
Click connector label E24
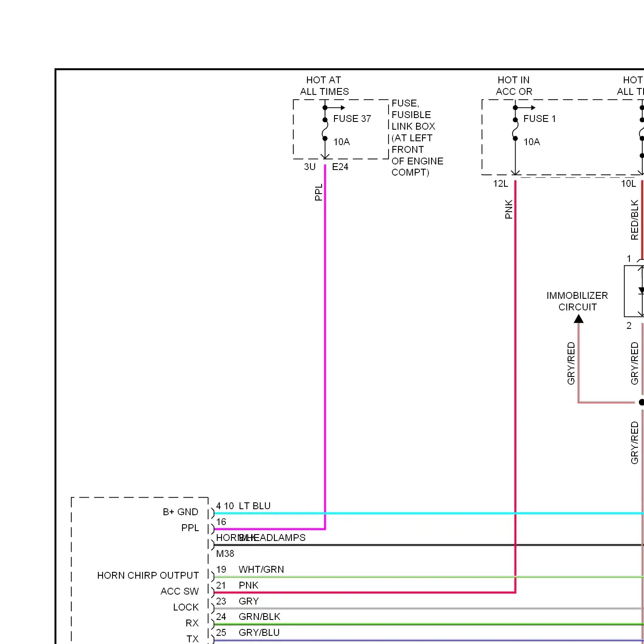(340, 167)
